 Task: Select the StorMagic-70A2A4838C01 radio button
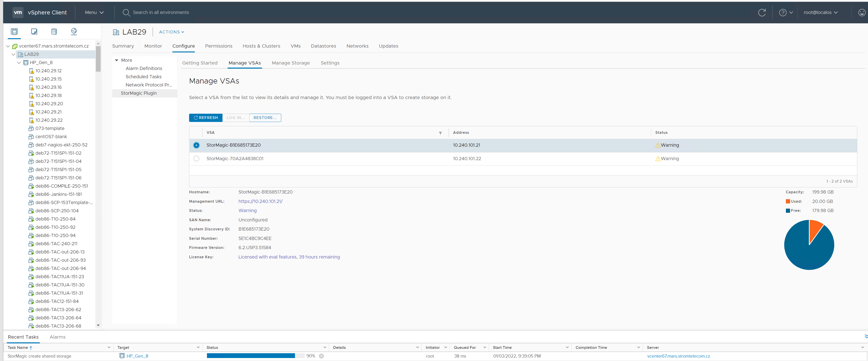pos(196,159)
